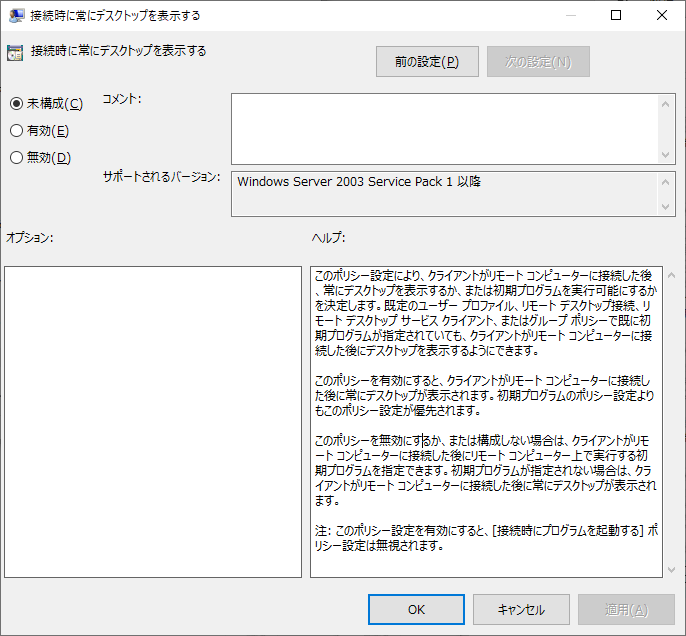This screenshot has height=636, width=686.
Task: Click the キャンセル button
Action: coord(521,609)
